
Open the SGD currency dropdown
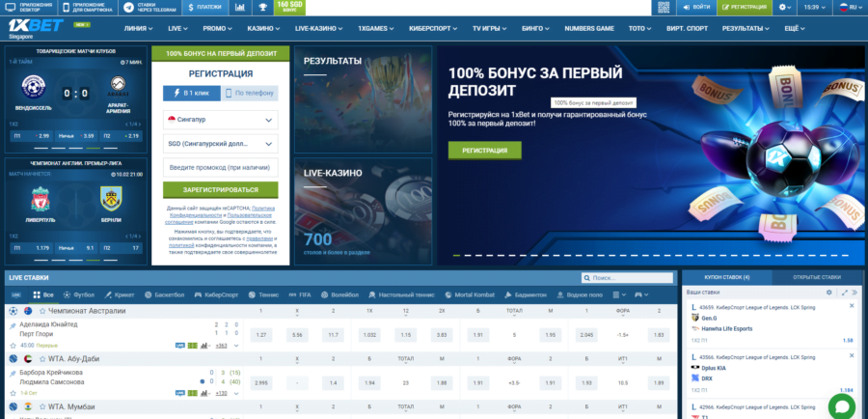point(220,144)
